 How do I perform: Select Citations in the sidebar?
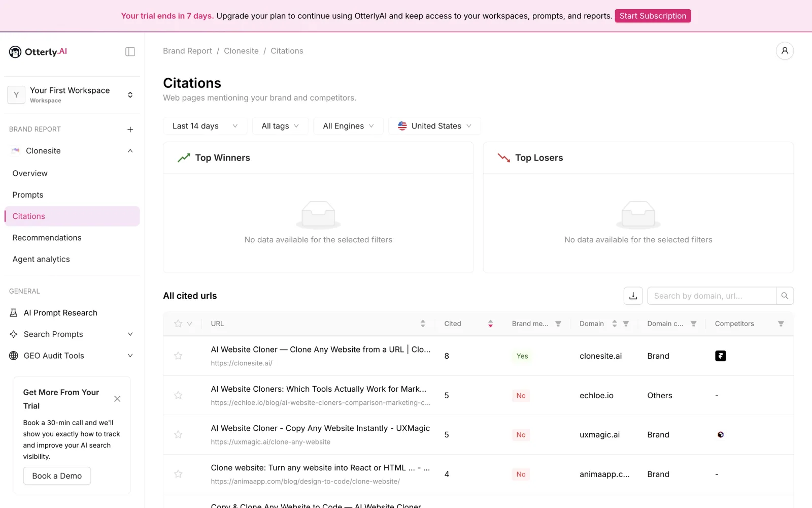[x=72, y=216]
